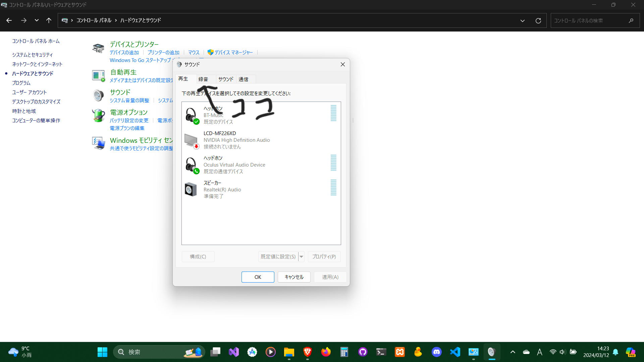Click the Realtek speaker device icon
Screen dimensions: 644x362
(x=191, y=190)
